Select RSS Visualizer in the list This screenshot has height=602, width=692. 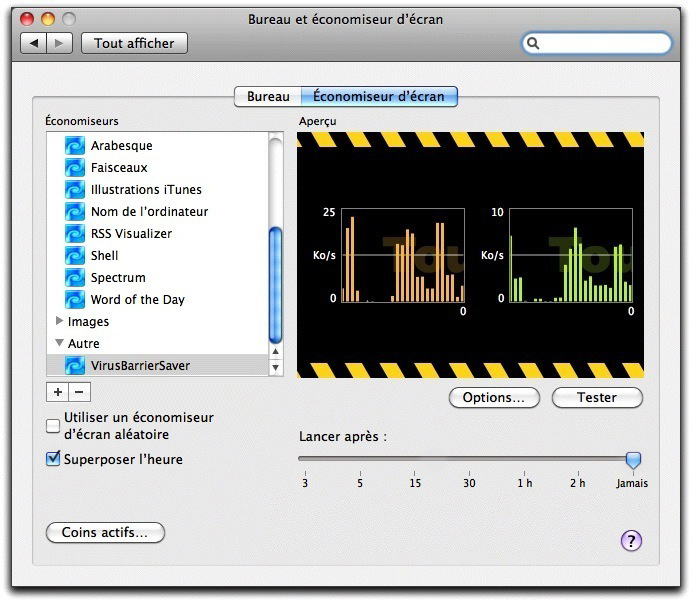[132, 234]
